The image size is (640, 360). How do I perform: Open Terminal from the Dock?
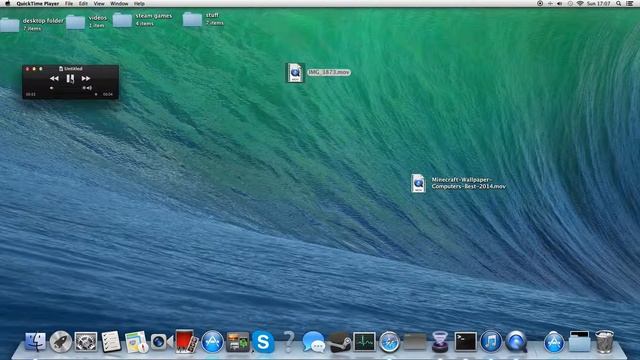pos(465,342)
